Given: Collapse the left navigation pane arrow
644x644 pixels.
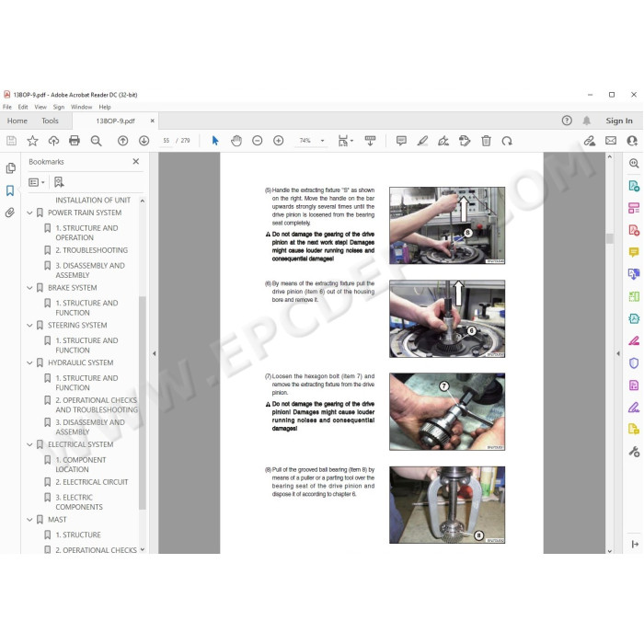Looking at the screenshot, I should click(154, 353).
